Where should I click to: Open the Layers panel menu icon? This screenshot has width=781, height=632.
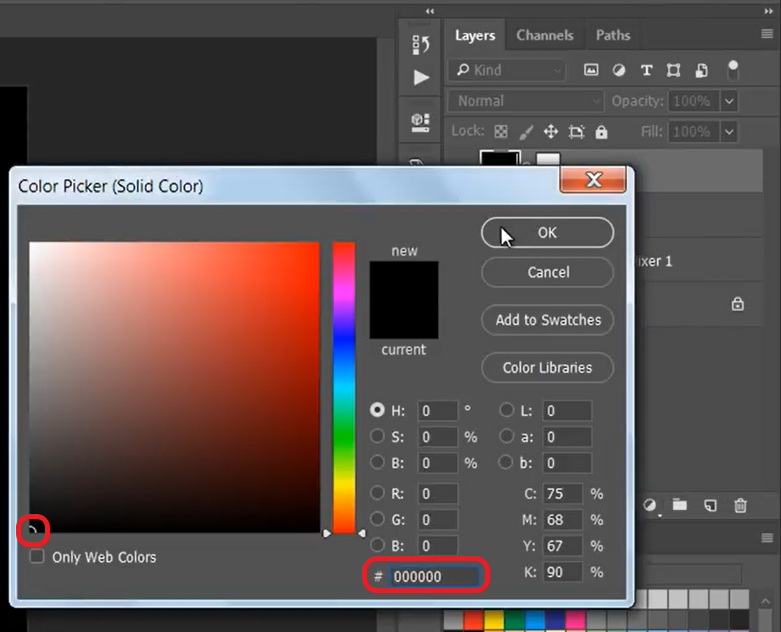coord(767,34)
